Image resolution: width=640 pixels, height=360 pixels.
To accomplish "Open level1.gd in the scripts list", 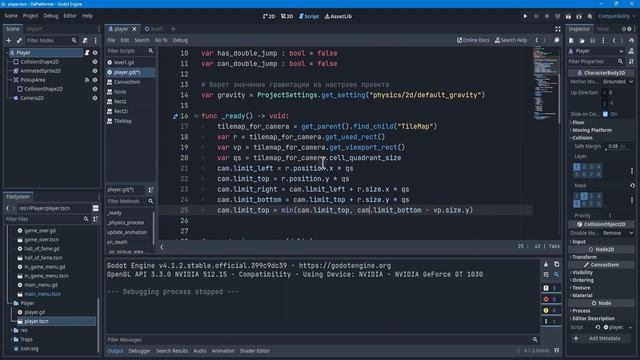I will pos(124,62).
